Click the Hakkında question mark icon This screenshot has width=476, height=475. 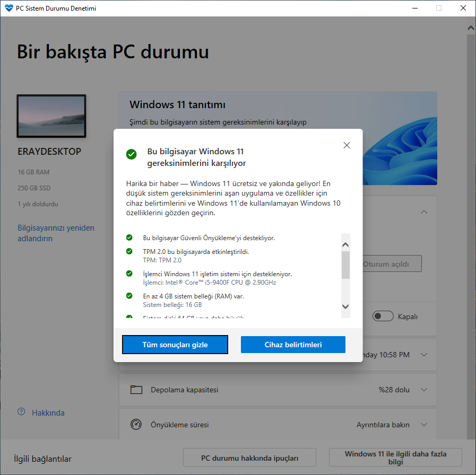coord(21,411)
